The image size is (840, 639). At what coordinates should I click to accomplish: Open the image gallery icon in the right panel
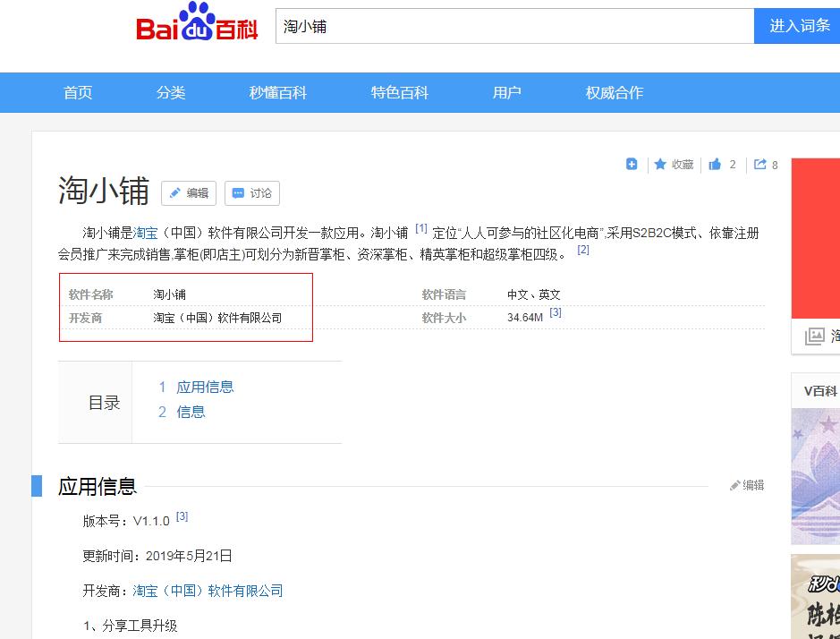(x=814, y=335)
